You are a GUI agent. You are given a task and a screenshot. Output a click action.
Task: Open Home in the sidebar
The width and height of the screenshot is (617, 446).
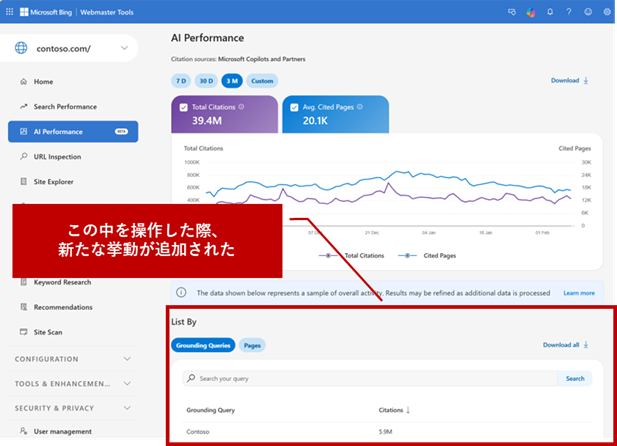pyautogui.click(x=43, y=81)
